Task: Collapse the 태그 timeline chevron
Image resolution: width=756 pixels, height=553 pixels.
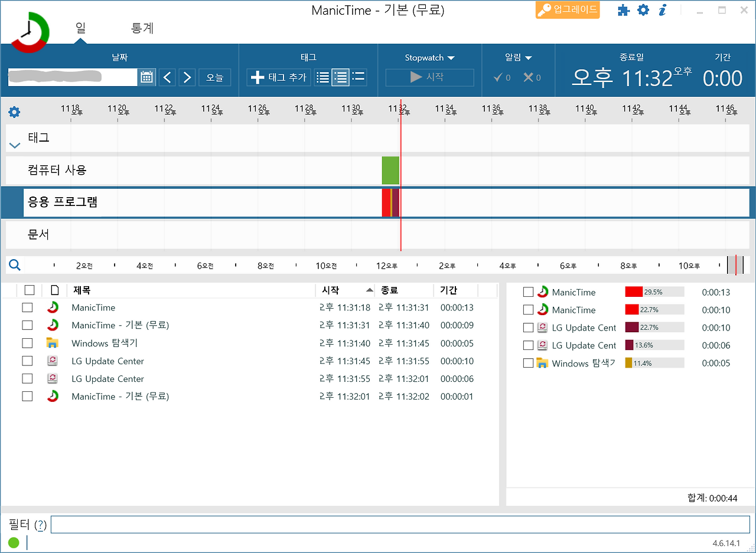Action: [15, 145]
